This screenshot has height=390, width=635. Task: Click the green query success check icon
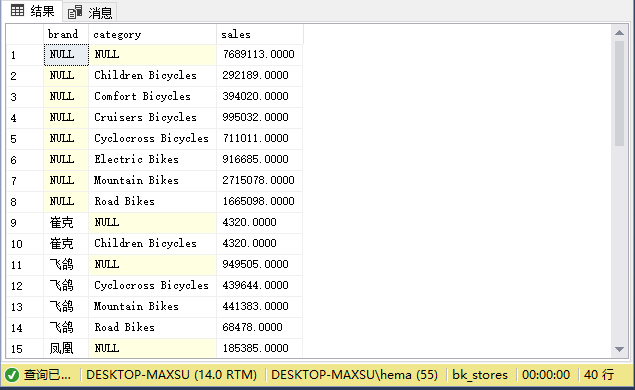[x=12, y=375]
